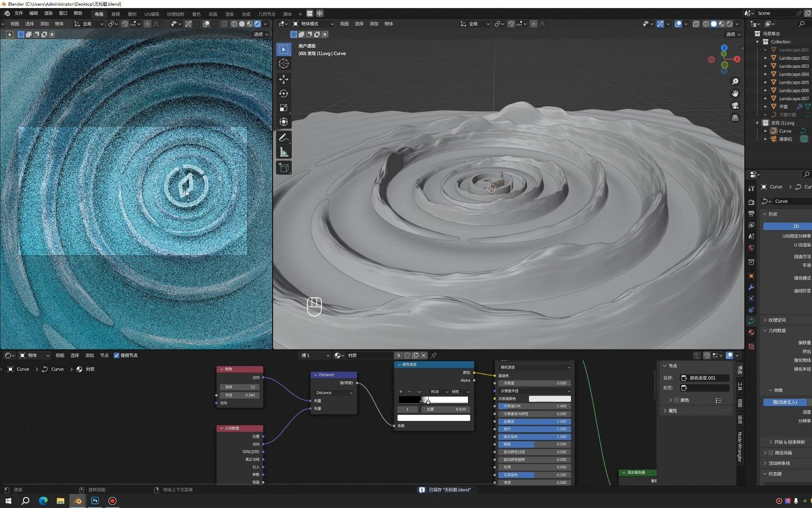The width and height of the screenshot is (812, 508).
Task: Pin the node editor material with pin icon
Action: click(434, 356)
